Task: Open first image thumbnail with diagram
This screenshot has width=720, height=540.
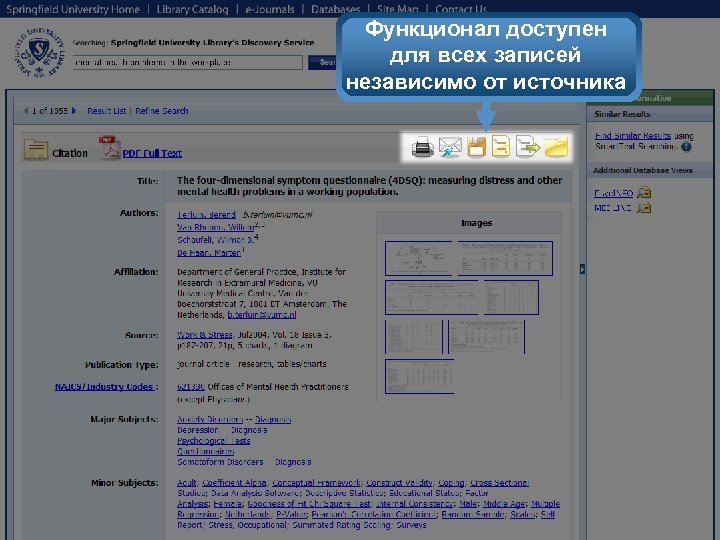Action: pyautogui.click(x=418, y=258)
